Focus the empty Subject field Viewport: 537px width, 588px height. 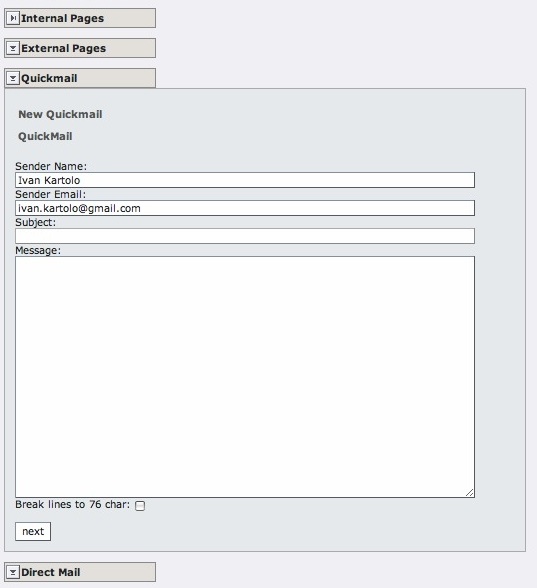(x=245, y=236)
